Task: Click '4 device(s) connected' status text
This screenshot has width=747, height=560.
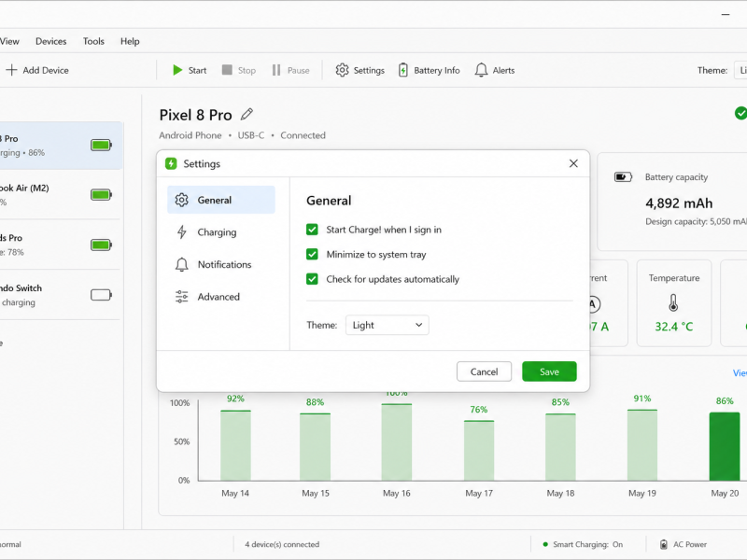Action: point(282,544)
